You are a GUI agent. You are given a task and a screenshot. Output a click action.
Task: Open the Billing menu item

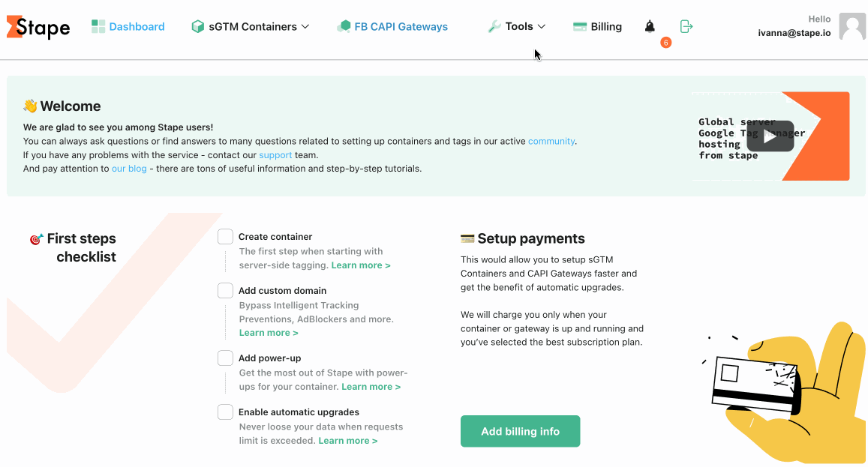(606, 26)
